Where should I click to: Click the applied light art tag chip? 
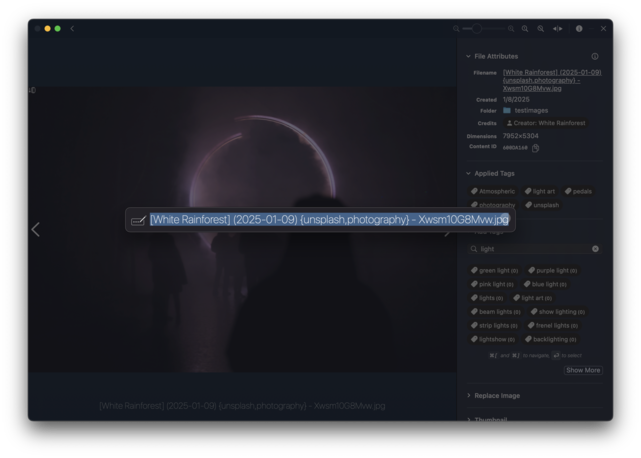540,191
